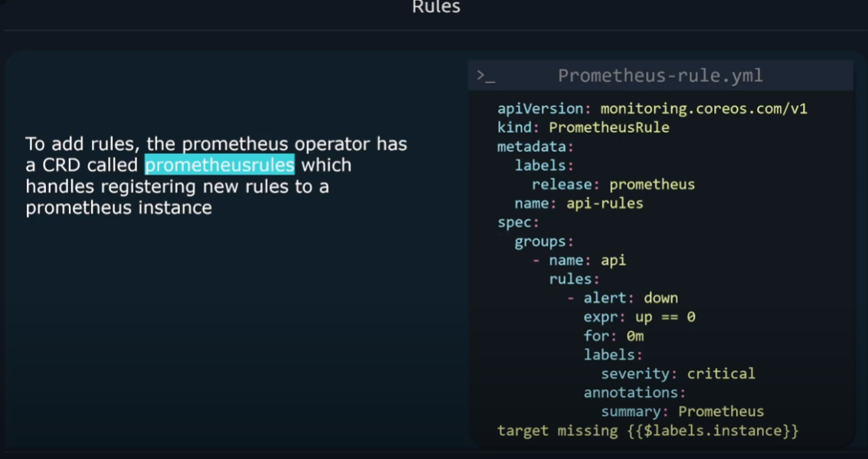Select the apiVersion line in code

coord(652,109)
